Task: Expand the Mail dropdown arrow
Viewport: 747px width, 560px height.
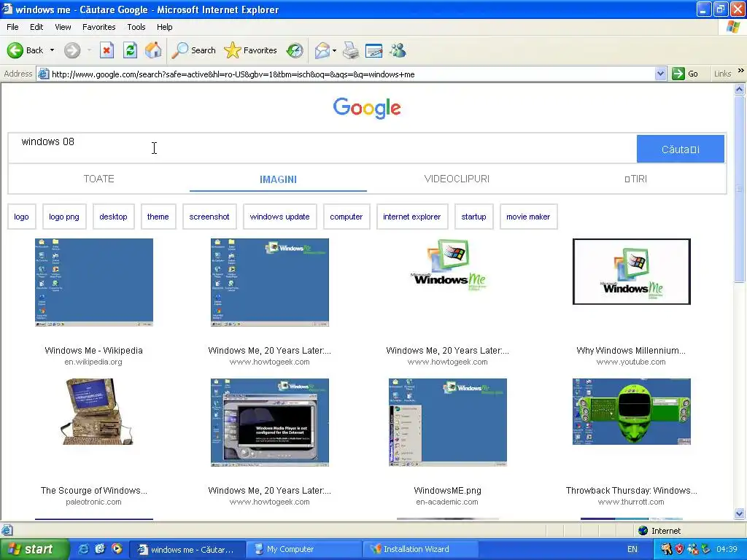Action: 334,50
